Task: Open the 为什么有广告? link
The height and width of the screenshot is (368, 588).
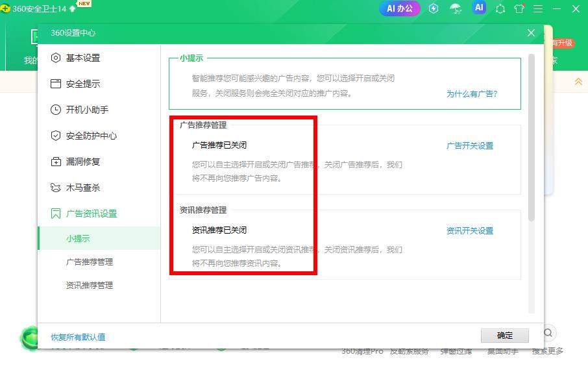Action: pos(471,93)
